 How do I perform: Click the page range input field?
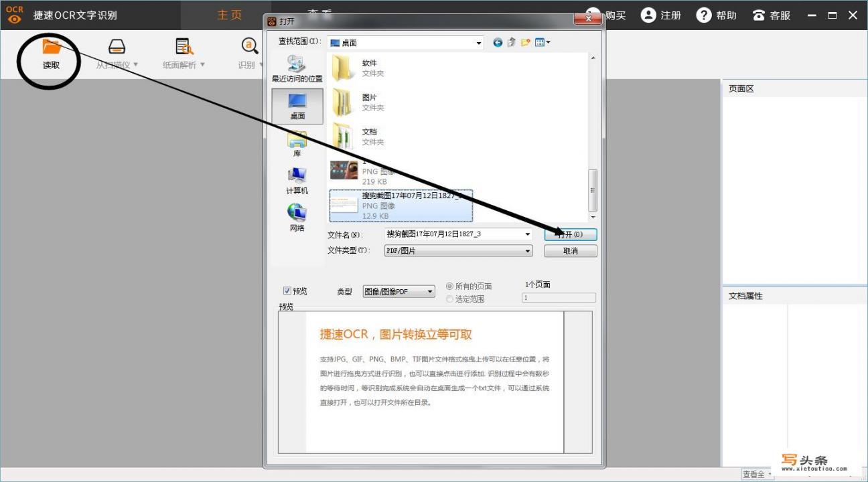tap(559, 298)
